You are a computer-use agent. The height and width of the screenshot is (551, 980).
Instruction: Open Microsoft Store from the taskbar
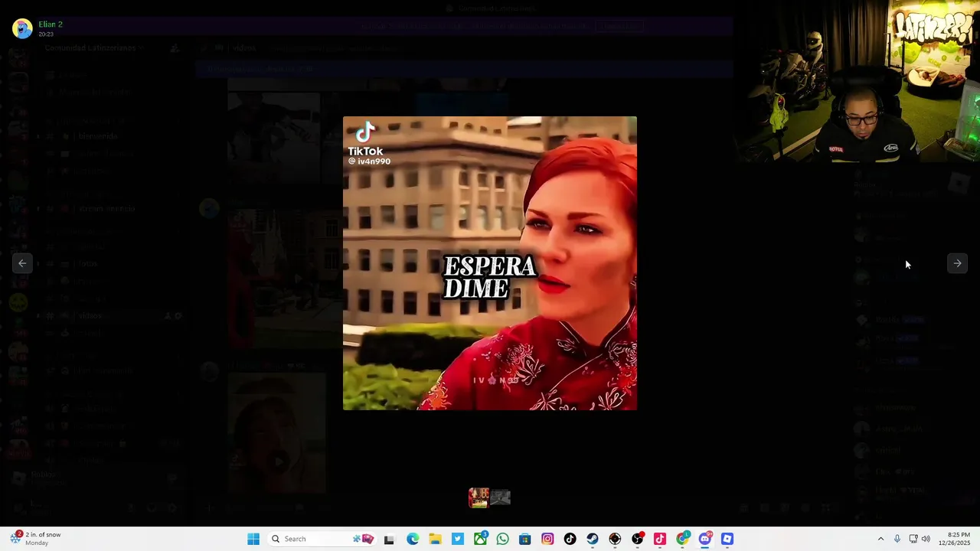point(524,539)
